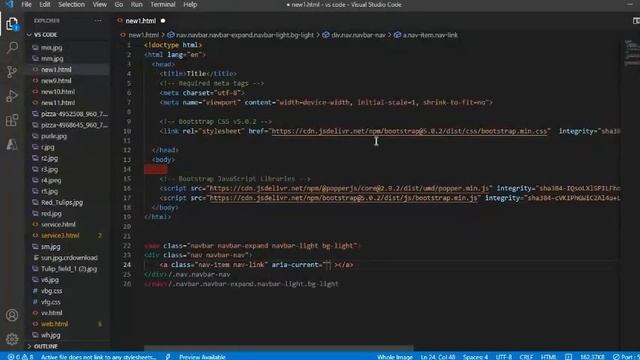
Task: Select new1.html in the breadcrumb
Action: point(143,35)
